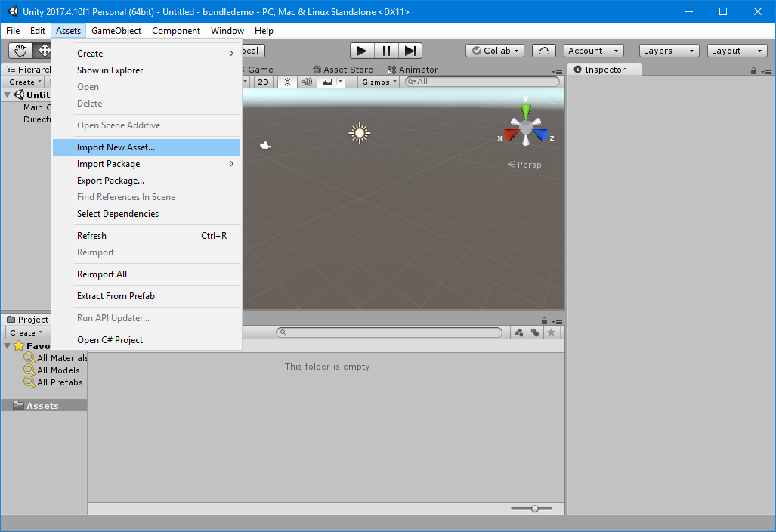
Task: Adjust the project icon size slider
Action: coord(534,509)
